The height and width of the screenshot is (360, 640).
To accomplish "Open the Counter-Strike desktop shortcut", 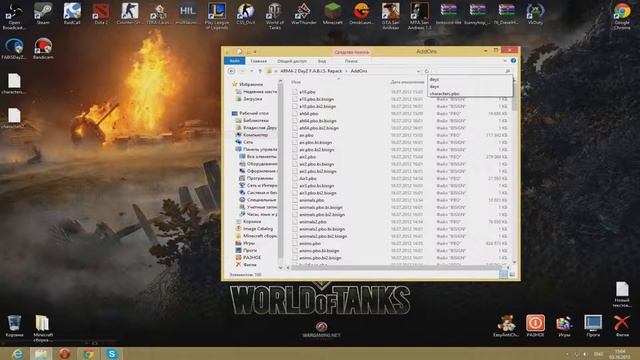I will click(x=130, y=13).
